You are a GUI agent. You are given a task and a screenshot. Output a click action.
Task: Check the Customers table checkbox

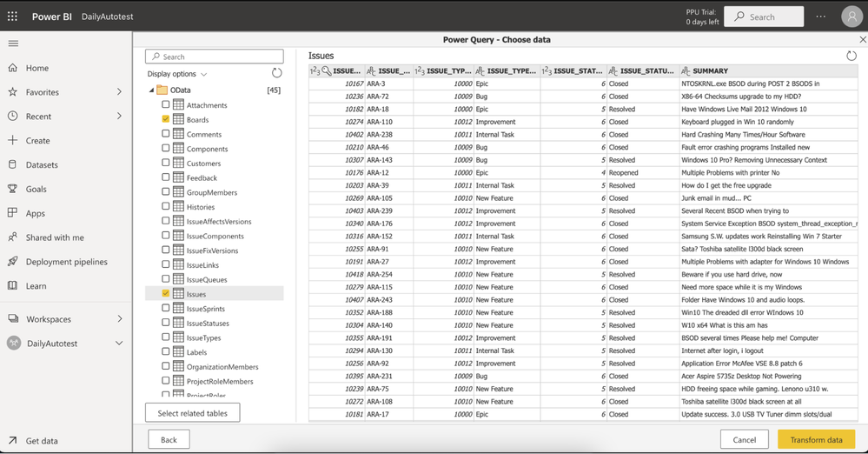click(165, 163)
